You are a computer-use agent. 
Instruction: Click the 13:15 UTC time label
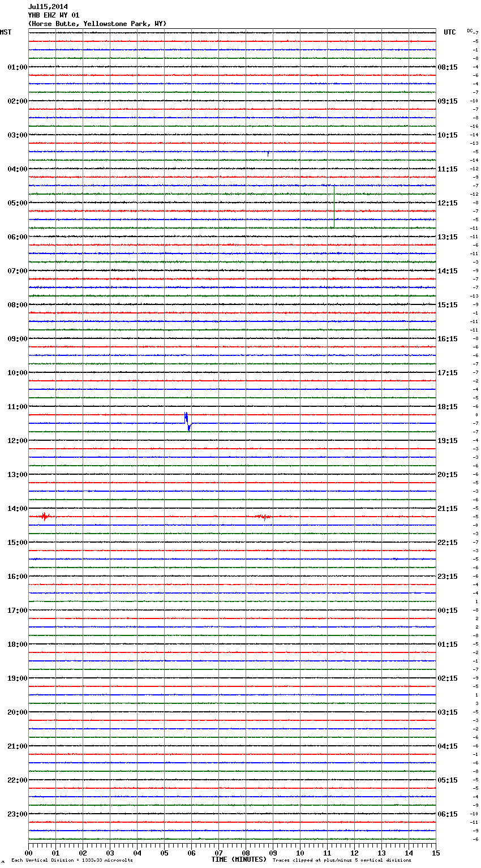pos(448,237)
